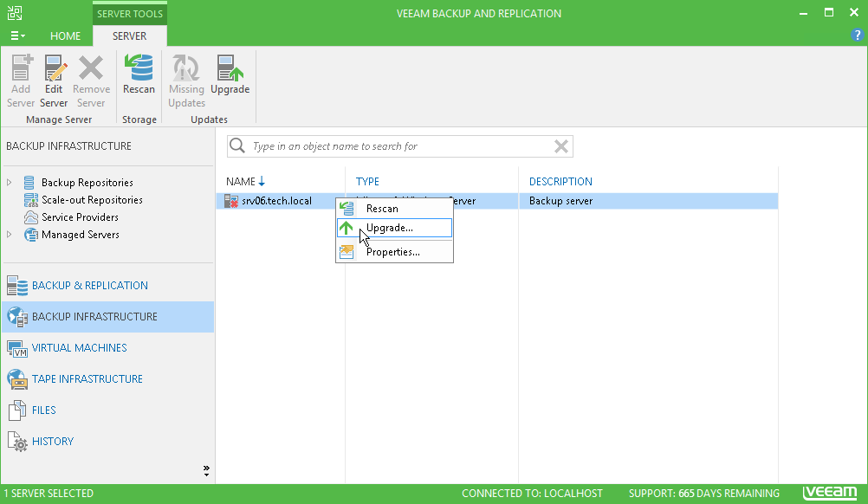The image size is (868, 504).
Task: Choose Properties... from the context menu
Action: [x=395, y=252]
